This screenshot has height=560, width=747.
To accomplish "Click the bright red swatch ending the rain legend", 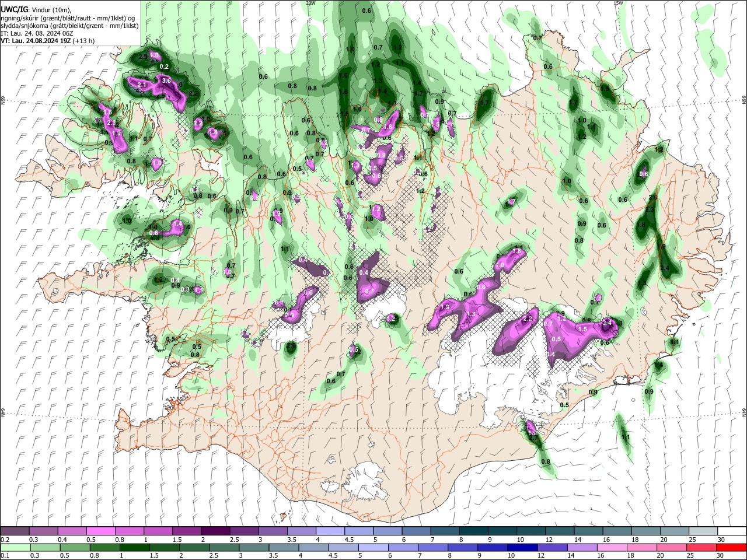I will click(731, 547).
